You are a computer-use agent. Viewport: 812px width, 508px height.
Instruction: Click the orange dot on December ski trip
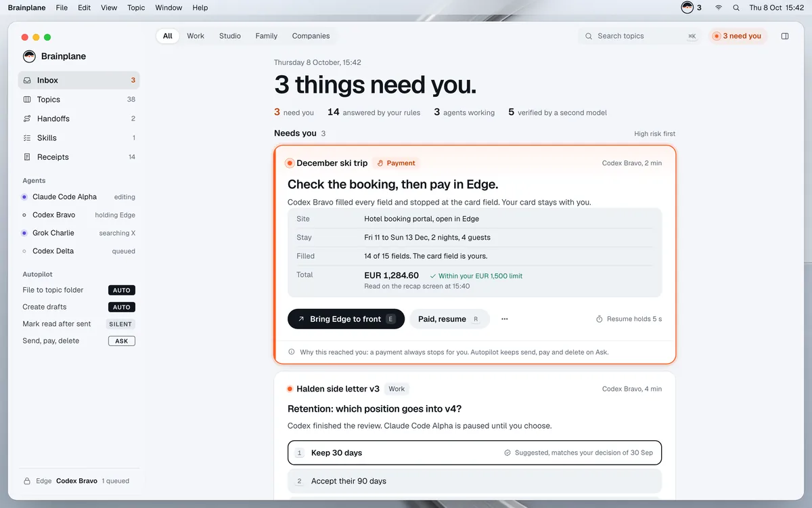[x=290, y=163]
